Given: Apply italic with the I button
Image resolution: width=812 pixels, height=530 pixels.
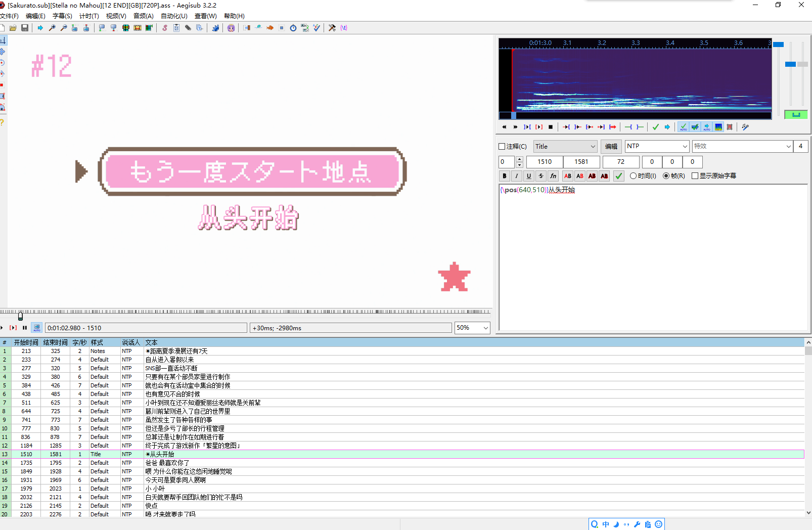Looking at the screenshot, I should click(x=517, y=176).
